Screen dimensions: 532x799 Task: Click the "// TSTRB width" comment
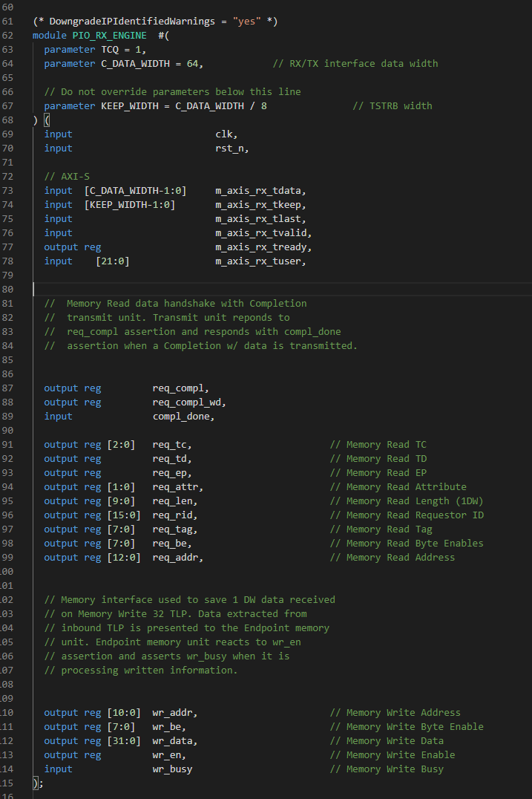393,106
